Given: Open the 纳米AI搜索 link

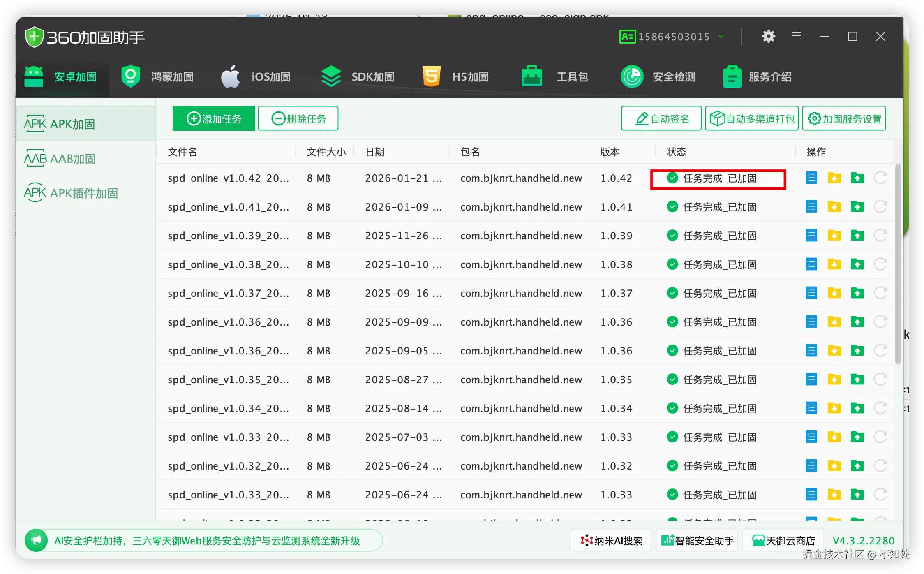Looking at the screenshot, I should [611, 541].
